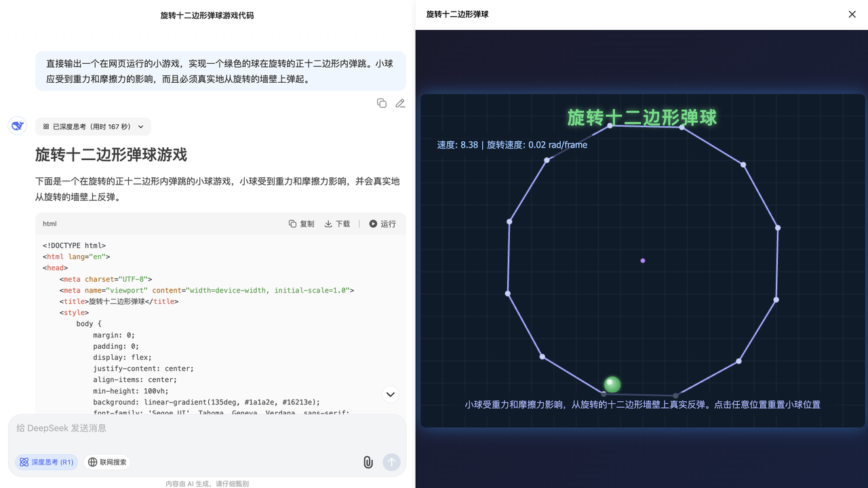The height and width of the screenshot is (488, 868).
Task: Click the preview panel title text
Action: 458,14
